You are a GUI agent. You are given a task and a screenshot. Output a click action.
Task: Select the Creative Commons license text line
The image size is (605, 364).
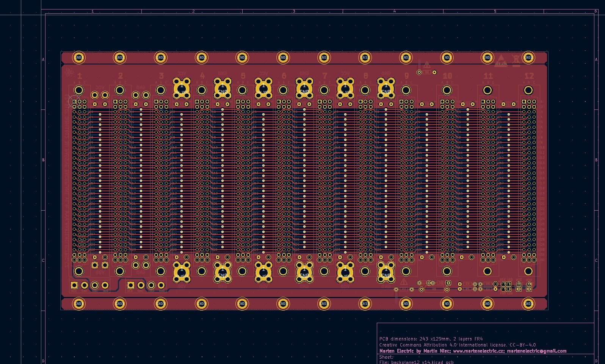coord(457,345)
